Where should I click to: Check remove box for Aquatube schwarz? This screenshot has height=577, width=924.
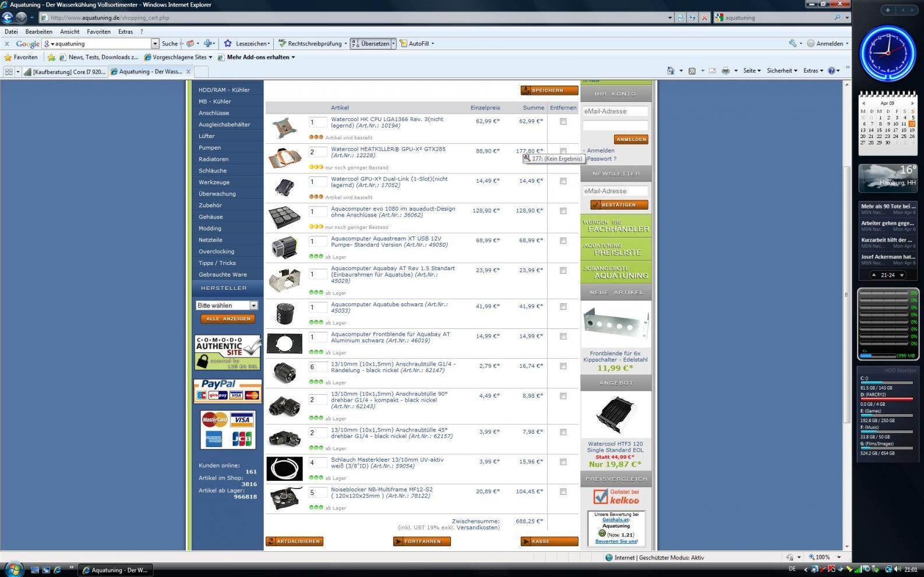(x=563, y=306)
